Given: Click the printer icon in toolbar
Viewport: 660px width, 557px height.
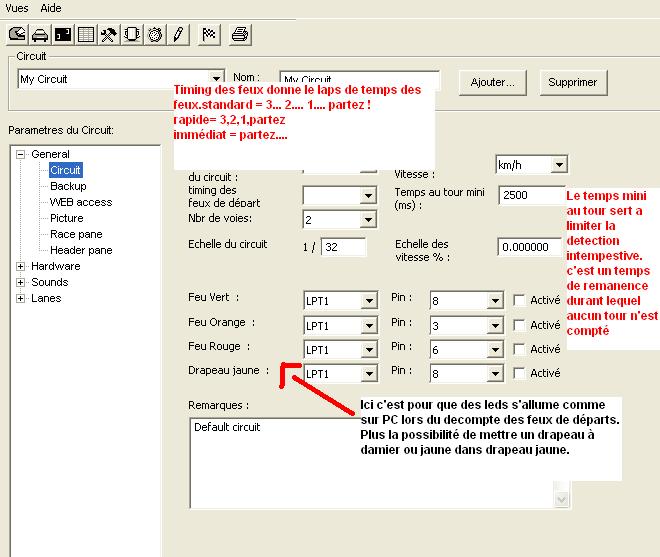Looking at the screenshot, I should [x=240, y=34].
